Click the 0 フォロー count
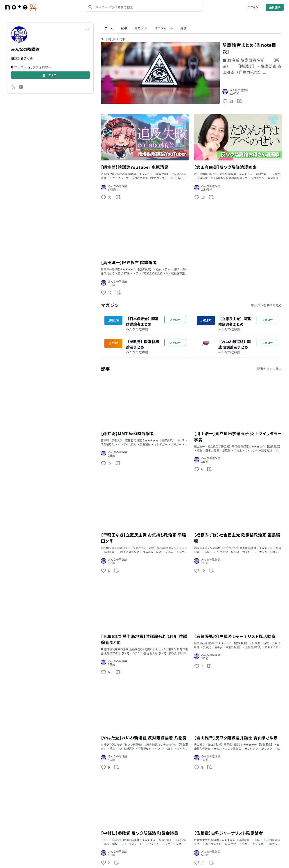This screenshot has height=868, width=289. [18, 67]
